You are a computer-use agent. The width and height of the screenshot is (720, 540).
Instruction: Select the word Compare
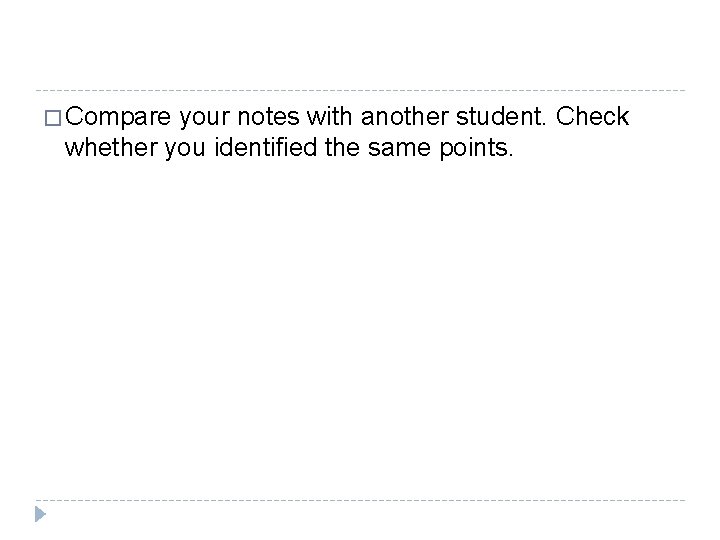click(118, 117)
